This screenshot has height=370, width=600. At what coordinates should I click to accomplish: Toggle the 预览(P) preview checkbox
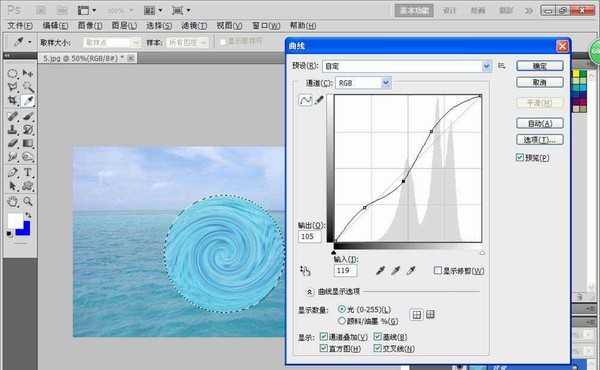(x=520, y=157)
